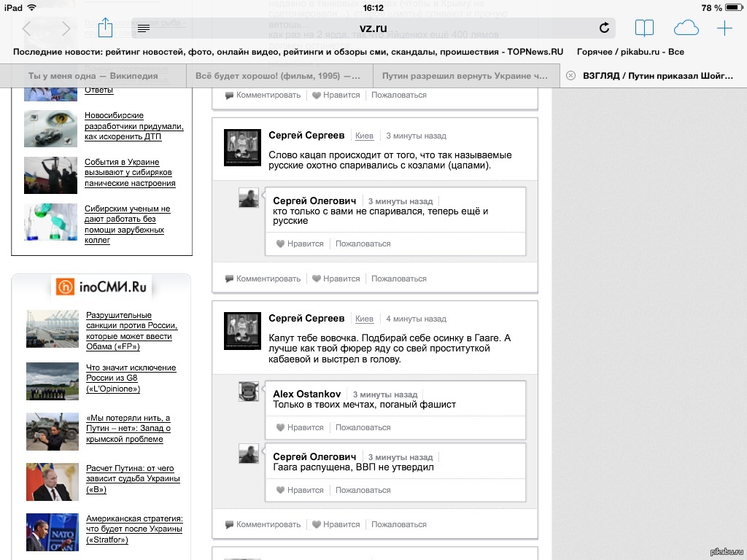Open the Что значит исключение России из G8 link

coord(131,378)
